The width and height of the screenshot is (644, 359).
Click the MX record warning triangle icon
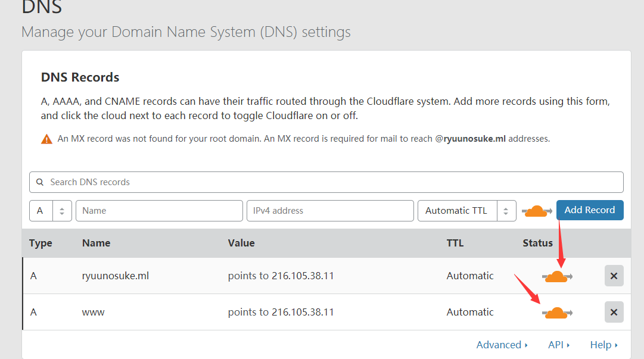[47, 139]
